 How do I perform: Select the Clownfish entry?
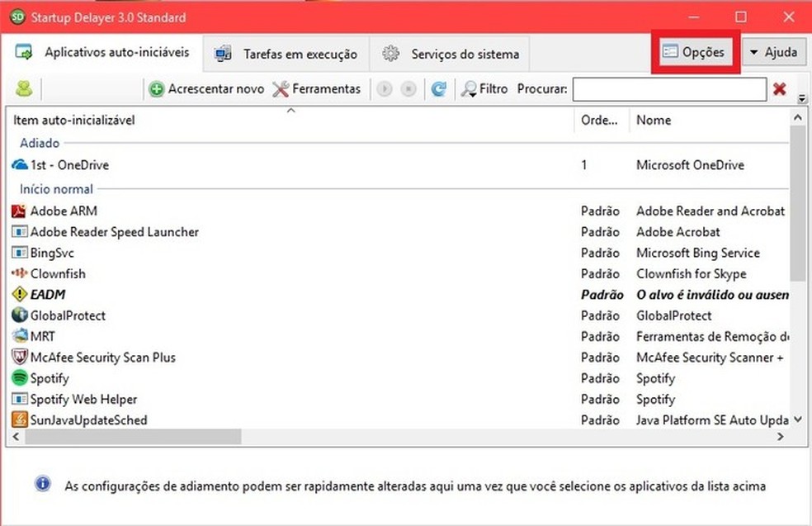pos(58,273)
